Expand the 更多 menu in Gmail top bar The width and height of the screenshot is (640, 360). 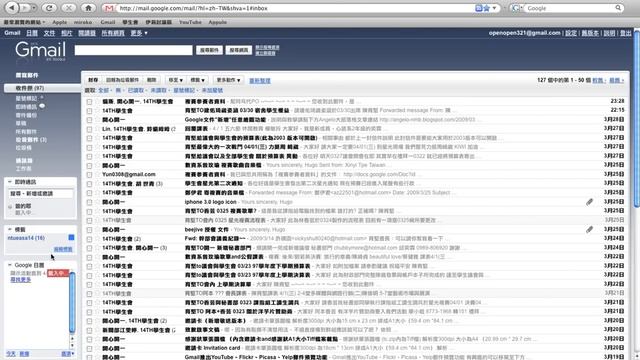coord(139,33)
